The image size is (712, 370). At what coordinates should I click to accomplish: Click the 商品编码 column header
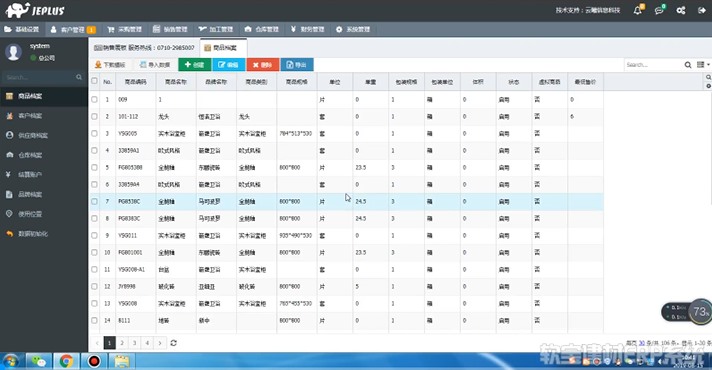(x=136, y=82)
